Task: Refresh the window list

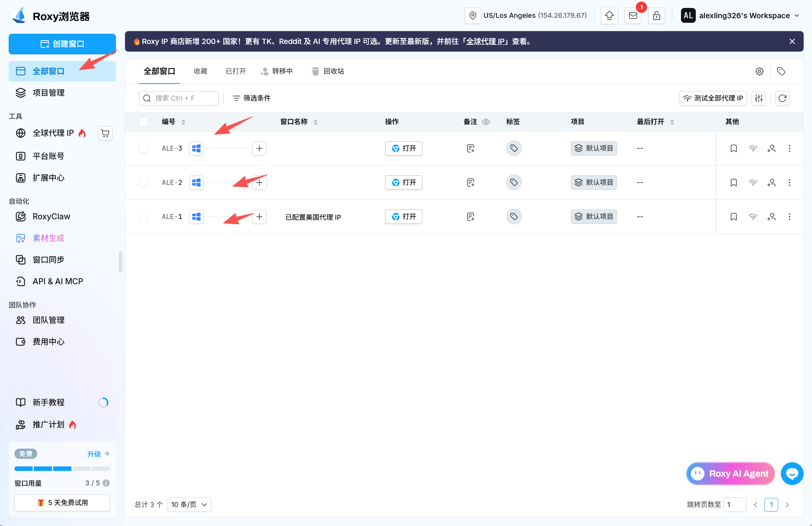Action: pyautogui.click(x=782, y=98)
